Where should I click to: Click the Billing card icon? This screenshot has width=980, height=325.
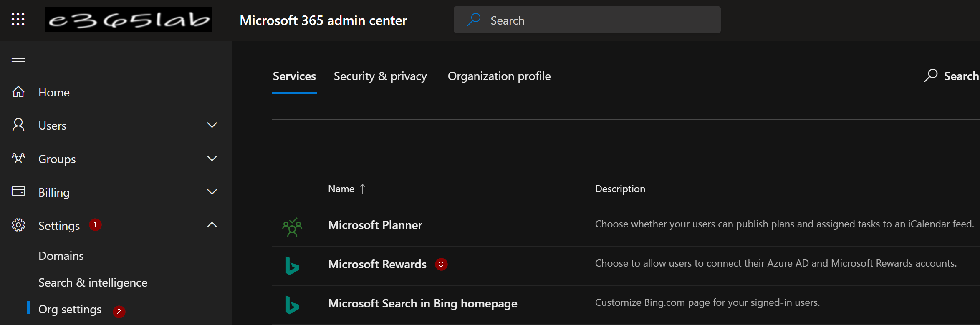tap(18, 191)
